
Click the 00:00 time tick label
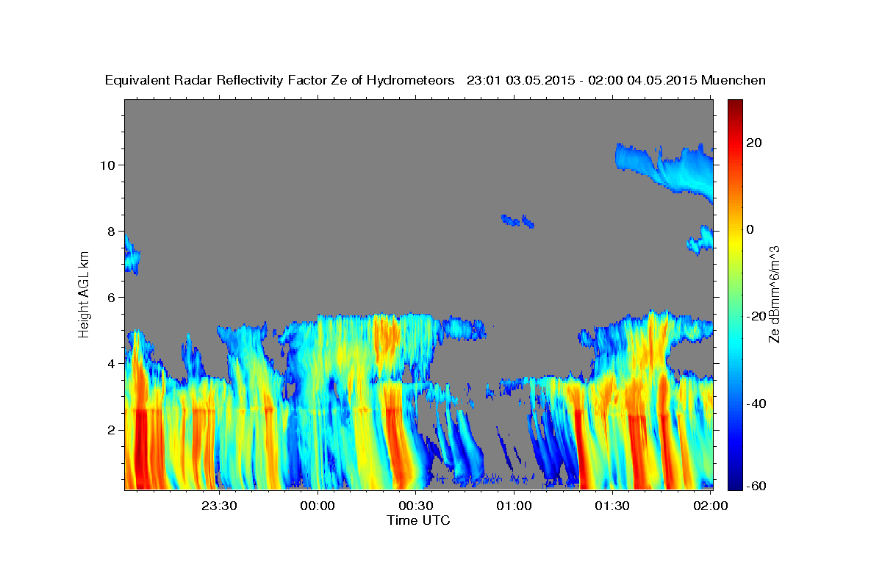coord(318,506)
